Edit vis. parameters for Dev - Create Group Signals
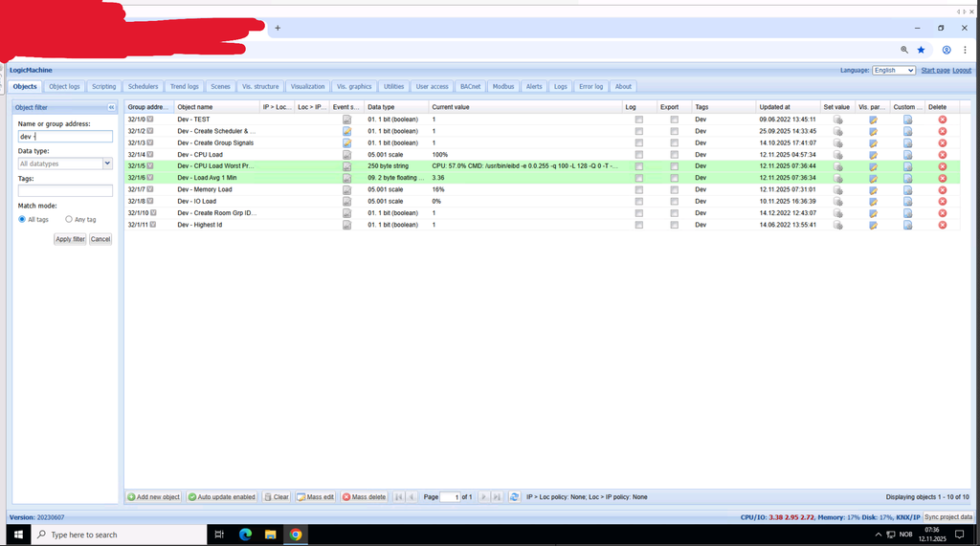The width and height of the screenshot is (980, 546). pyautogui.click(x=873, y=143)
